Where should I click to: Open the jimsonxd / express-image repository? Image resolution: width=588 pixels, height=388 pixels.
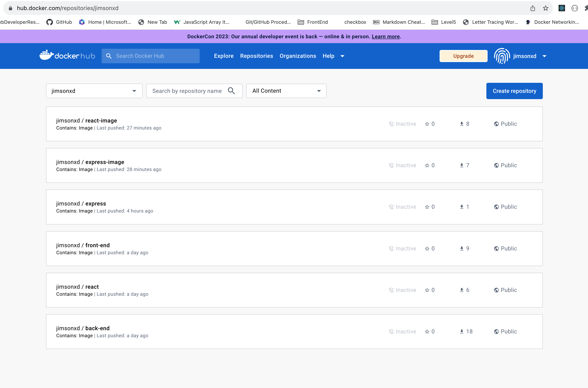click(x=90, y=162)
